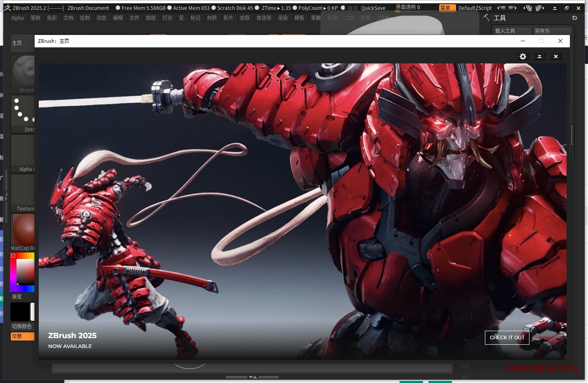588x383 pixels.
Task: Open the Alpha Off selector
Action: [23, 154]
